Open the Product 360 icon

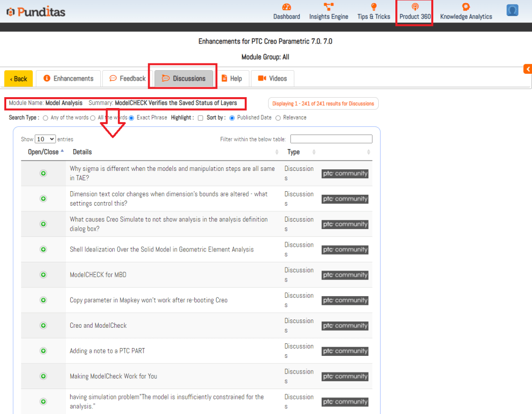(415, 7)
